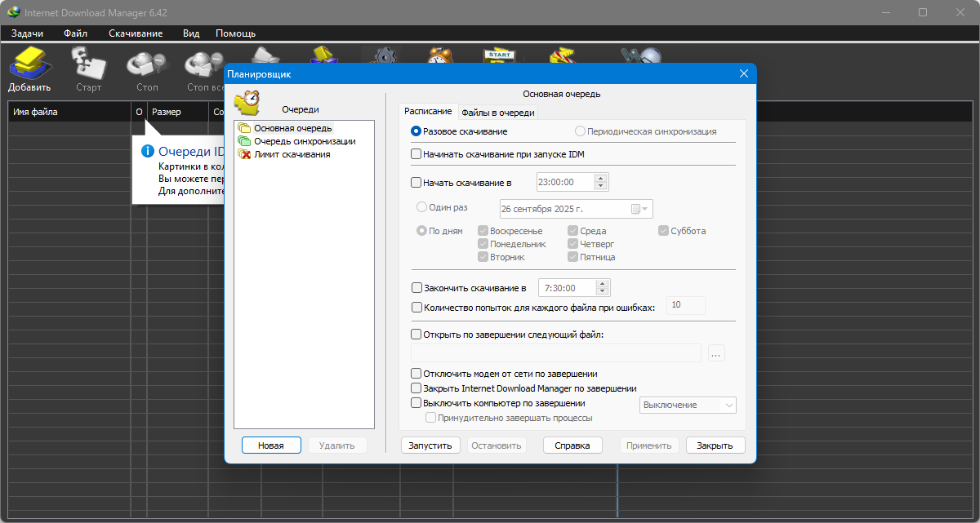
Task: Enable Количество попыток для каждого файла checkbox
Action: coord(416,308)
